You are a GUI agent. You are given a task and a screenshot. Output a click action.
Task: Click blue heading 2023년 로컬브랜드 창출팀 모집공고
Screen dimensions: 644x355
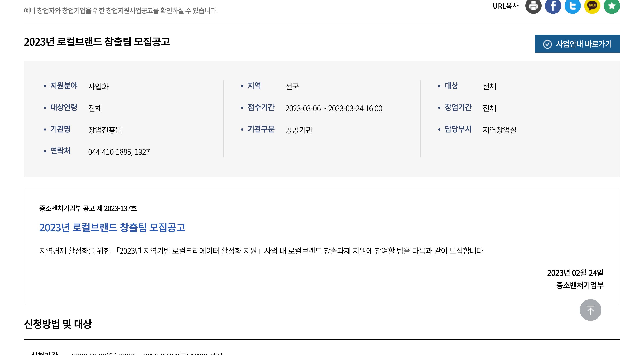(x=112, y=227)
